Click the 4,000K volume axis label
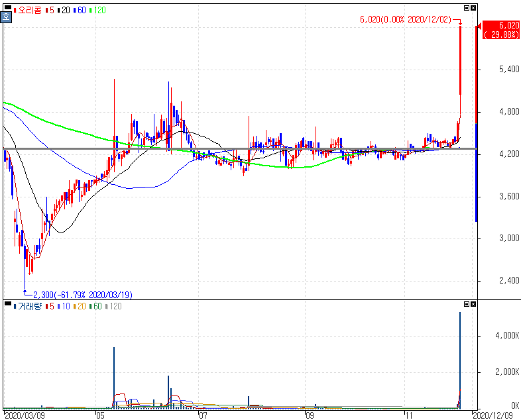Image resolution: width=521 pixels, height=420 pixels. point(507,336)
